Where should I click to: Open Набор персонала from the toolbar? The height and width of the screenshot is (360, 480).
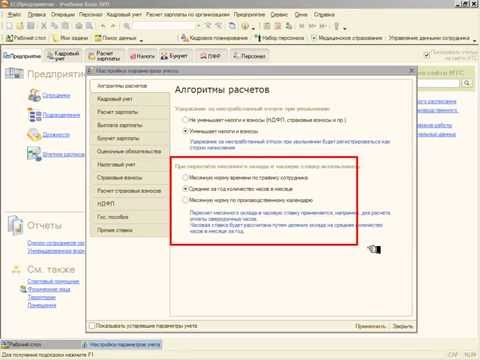click(x=279, y=38)
